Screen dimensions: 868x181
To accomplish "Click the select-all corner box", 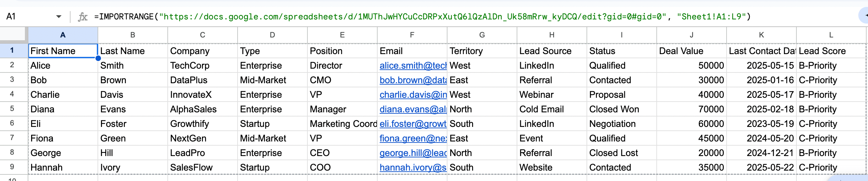I will pos(13,35).
